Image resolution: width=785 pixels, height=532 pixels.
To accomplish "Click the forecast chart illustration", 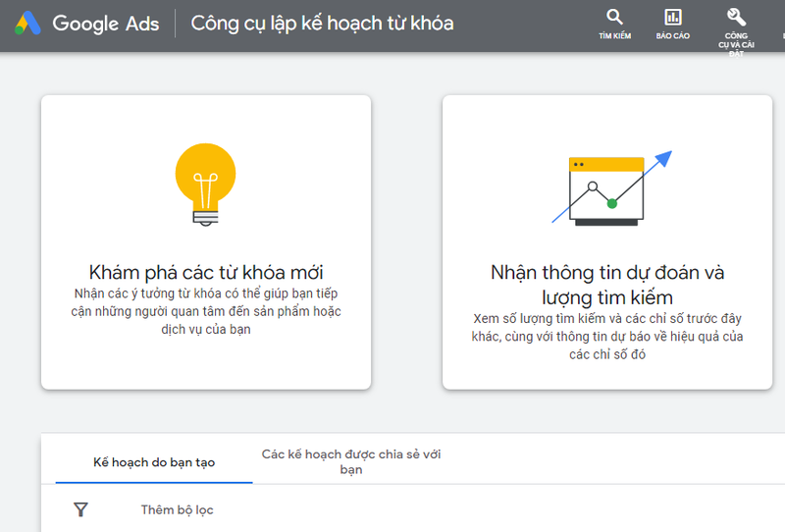I will pos(611,188).
